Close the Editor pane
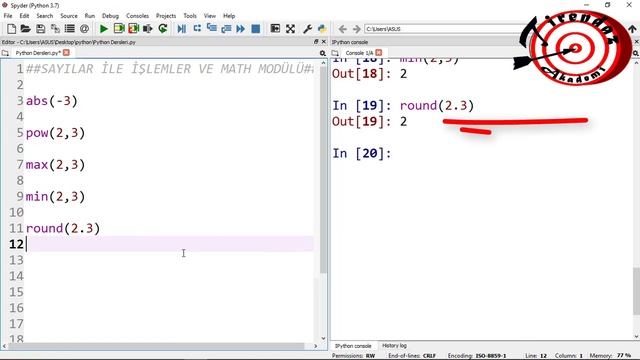Viewport: 640px width, 360px height. tap(324, 42)
